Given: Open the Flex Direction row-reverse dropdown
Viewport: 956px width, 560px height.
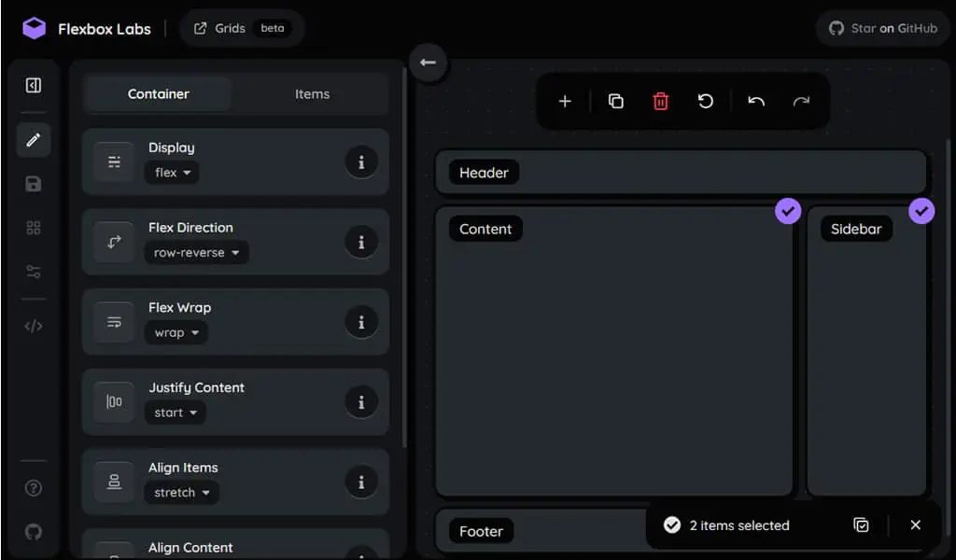Looking at the screenshot, I should coord(196,252).
